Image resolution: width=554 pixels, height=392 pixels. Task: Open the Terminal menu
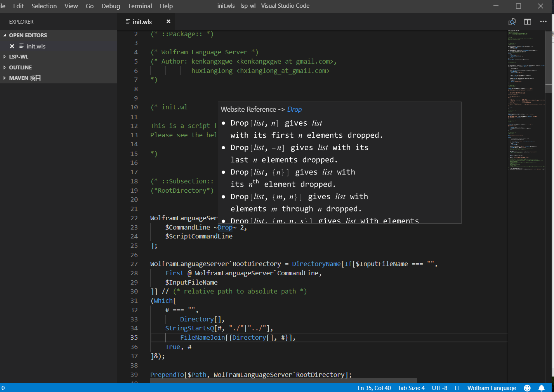(140, 6)
